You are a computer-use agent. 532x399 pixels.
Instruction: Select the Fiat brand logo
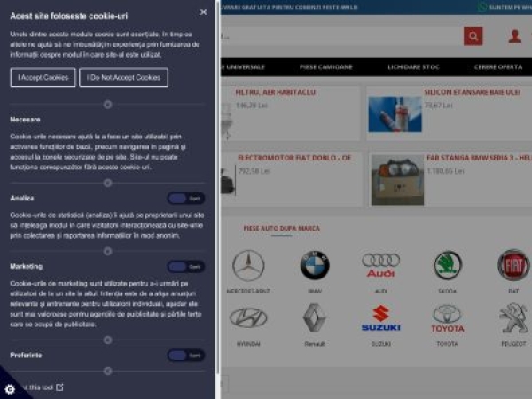coord(513,265)
